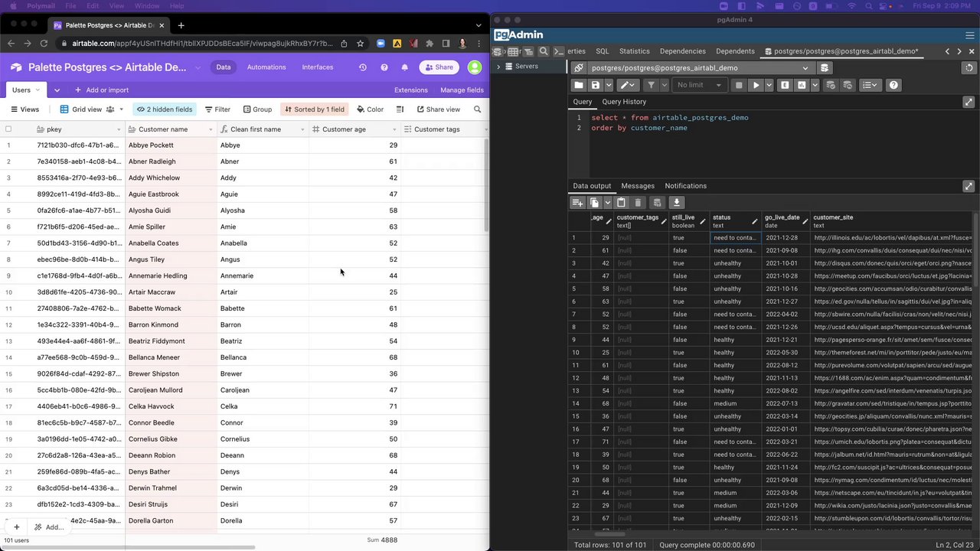Open Window menu in macOS menu bar

tap(147, 6)
